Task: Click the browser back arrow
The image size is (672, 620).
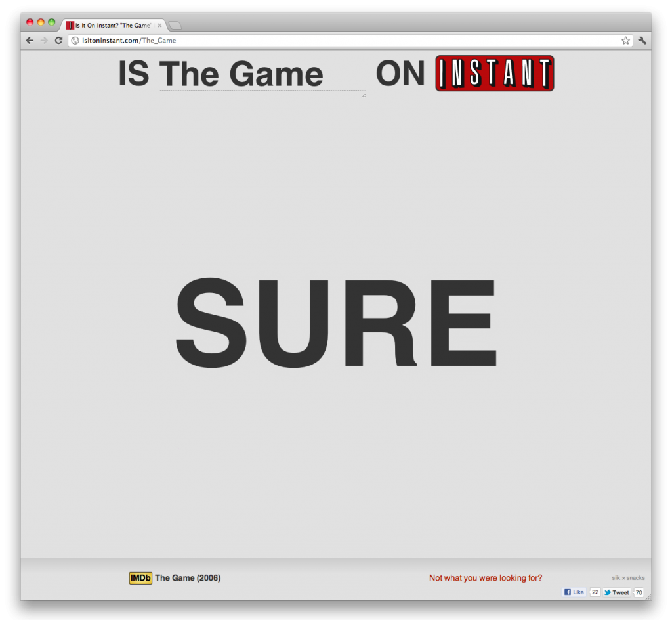Action: click(30, 41)
